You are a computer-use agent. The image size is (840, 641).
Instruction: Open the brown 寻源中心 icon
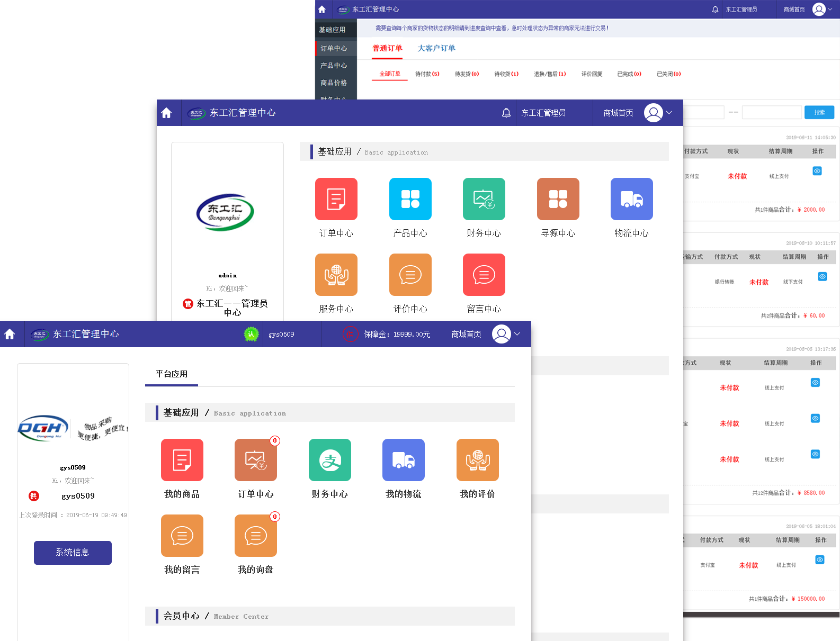[x=558, y=199]
